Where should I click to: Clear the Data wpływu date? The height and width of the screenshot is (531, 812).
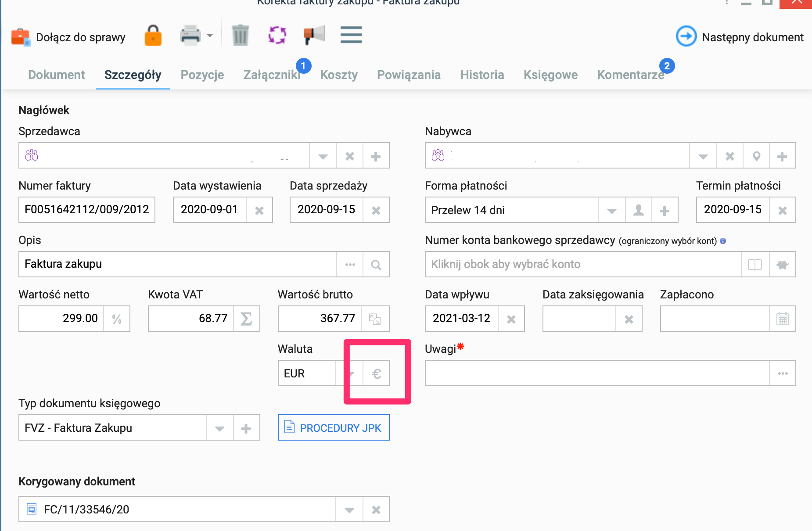(511, 319)
